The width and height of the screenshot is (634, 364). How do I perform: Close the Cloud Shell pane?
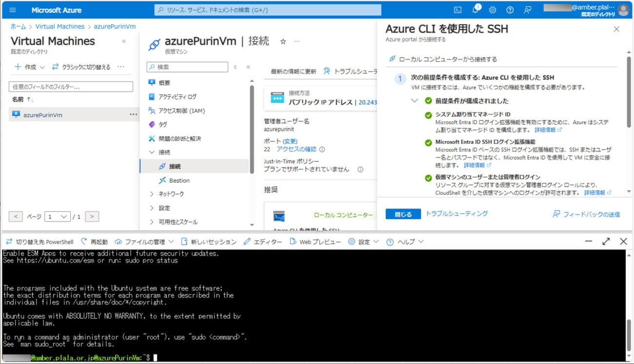pos(623,241)
